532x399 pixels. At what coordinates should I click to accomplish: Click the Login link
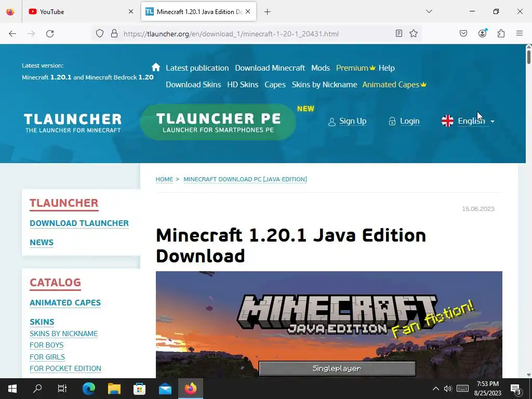click(409, 121)
